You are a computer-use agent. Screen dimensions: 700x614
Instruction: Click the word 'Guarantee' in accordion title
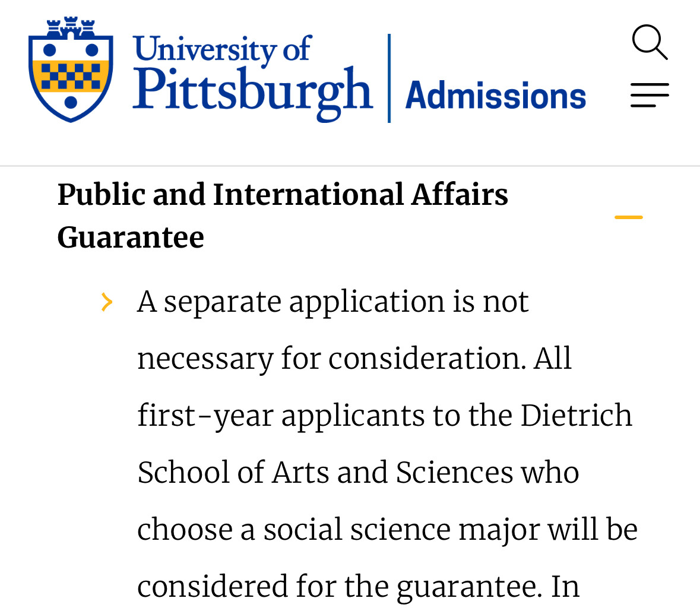point(131,237)
